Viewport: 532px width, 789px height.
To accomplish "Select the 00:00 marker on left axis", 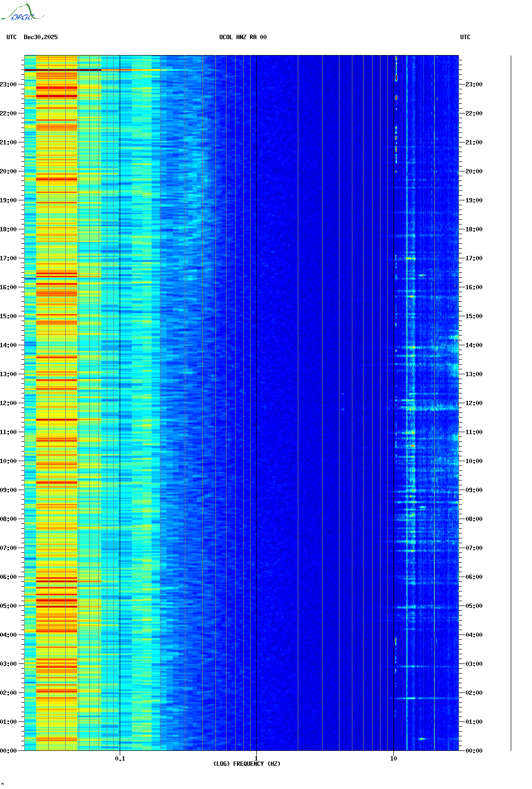I will tap(8, 750).
